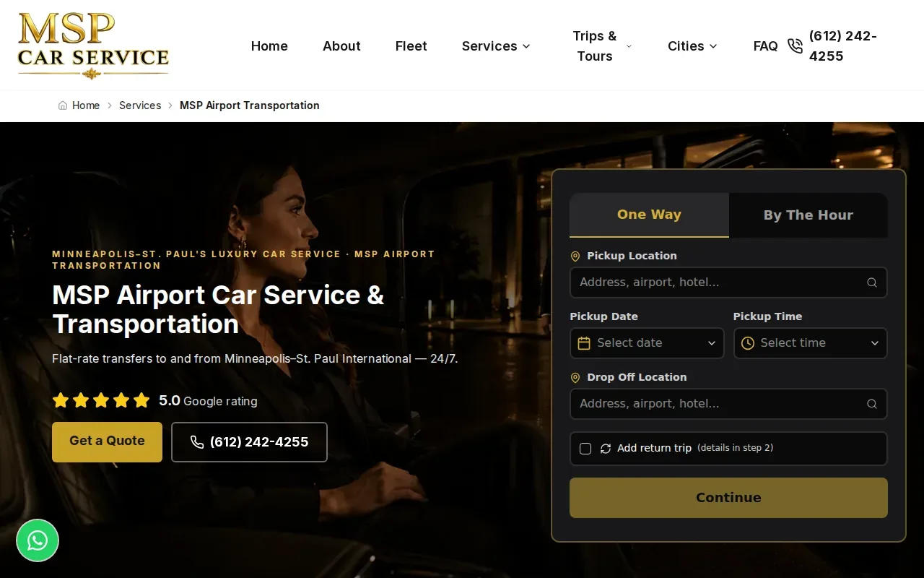Viewport: 924px width, 578px height.
Task: Enable the Add return trip checkbox
Action: [585, 449]
